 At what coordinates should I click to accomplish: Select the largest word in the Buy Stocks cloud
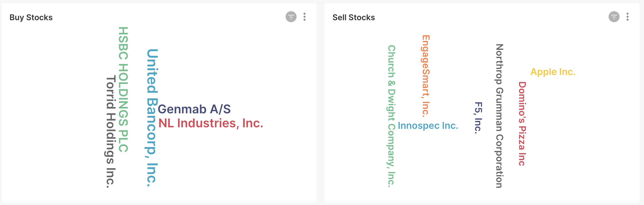(x=150, y=117)
